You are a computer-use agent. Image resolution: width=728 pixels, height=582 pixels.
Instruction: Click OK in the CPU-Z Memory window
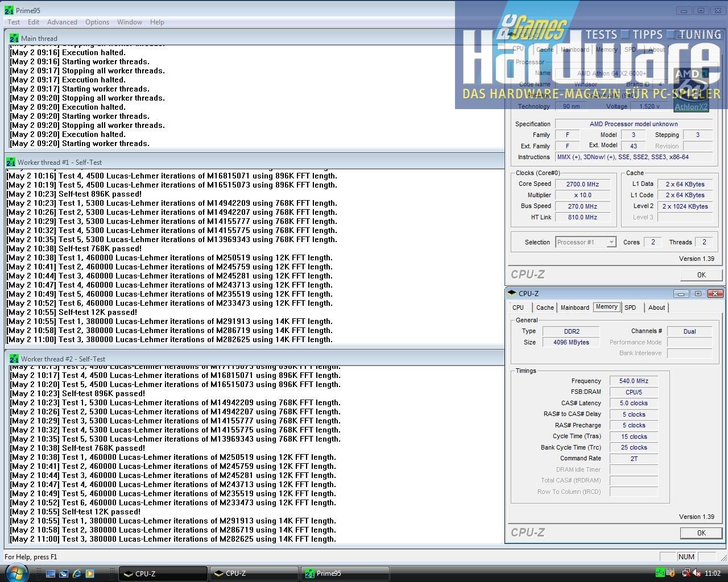pos(701,533)
